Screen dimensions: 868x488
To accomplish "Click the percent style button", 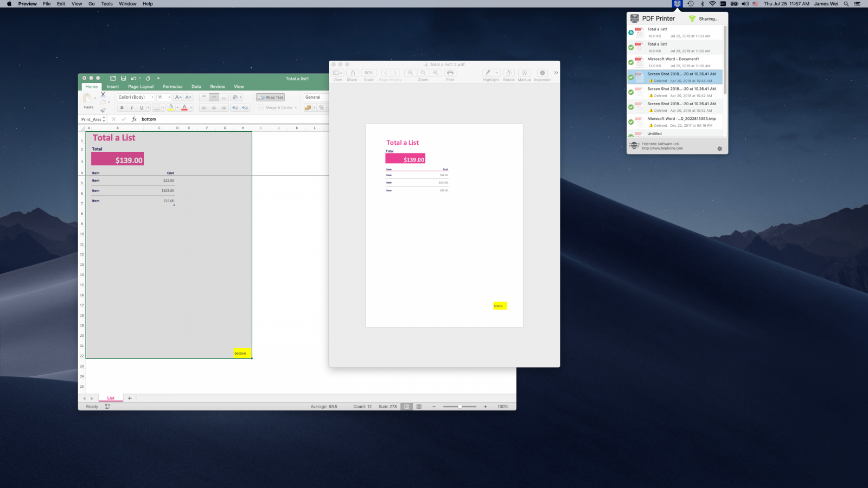I will click(x=322, y=107).
